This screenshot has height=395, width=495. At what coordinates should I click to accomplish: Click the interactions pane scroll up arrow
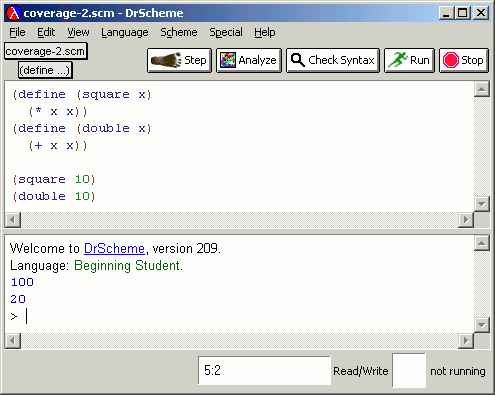(x=482, y=243)
